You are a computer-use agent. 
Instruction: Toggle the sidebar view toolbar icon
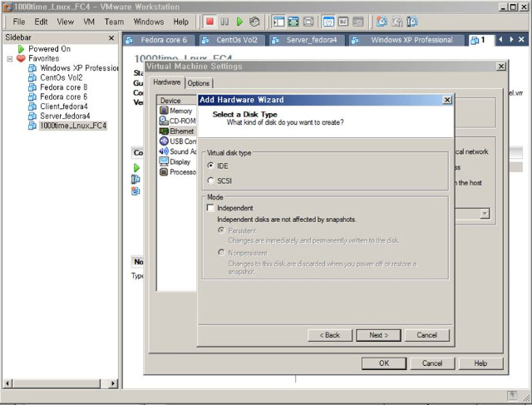[x=278, y=22]
